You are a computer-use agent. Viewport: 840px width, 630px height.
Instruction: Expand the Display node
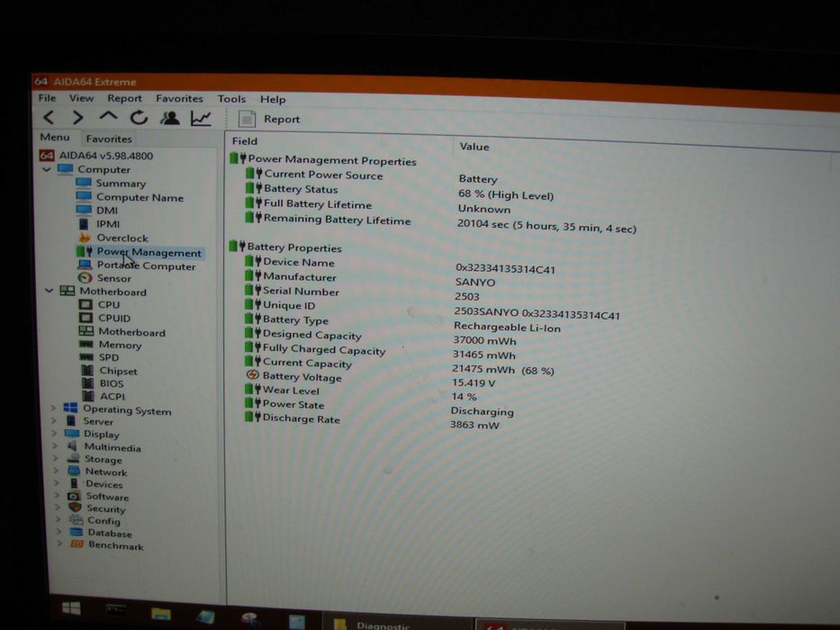(54, 433)
